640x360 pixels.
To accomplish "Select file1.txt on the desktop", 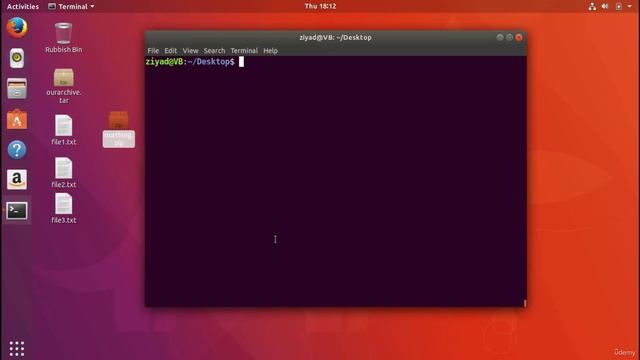I will coord(63,130).
